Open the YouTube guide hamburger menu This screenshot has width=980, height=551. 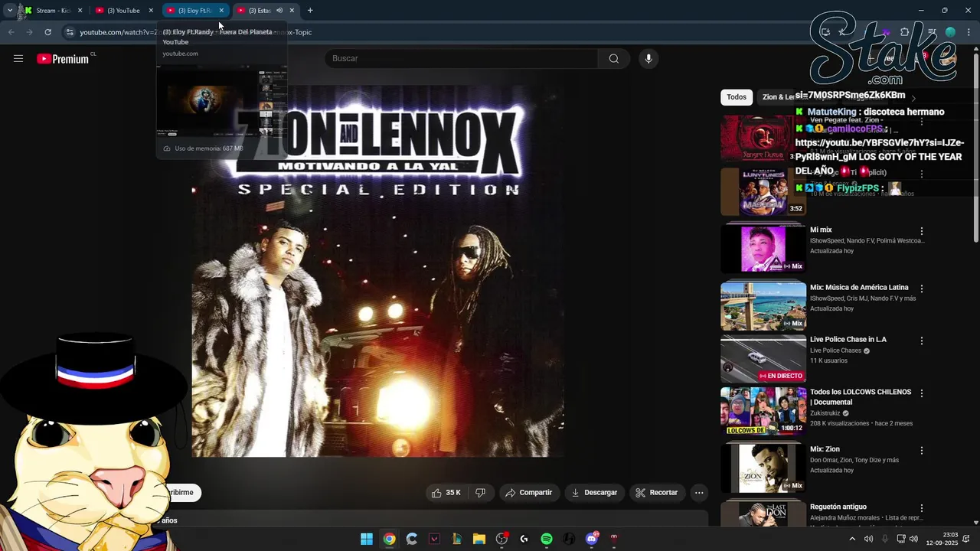pyautogui.click(x=18, y=59)
